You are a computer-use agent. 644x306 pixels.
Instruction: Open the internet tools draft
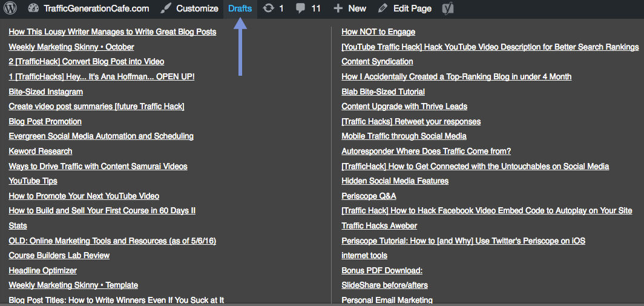pos(364,256)
